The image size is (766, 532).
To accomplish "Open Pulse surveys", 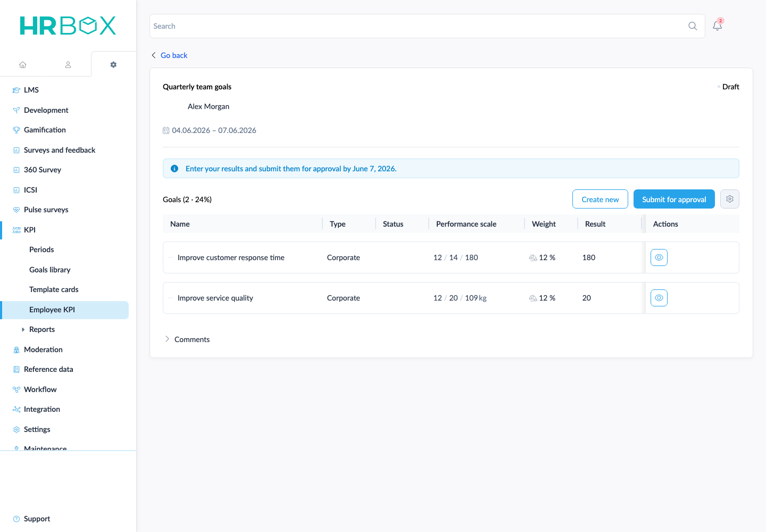I will [x=46, y=210].
